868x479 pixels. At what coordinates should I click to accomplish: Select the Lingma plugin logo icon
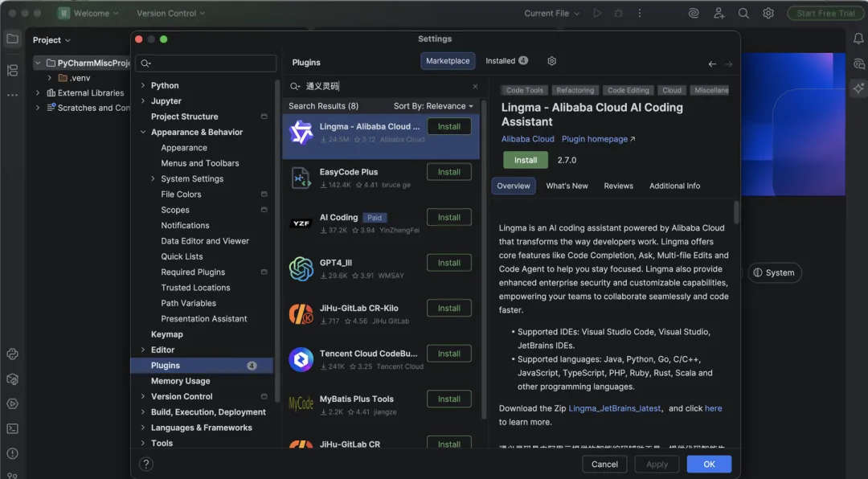301,133
